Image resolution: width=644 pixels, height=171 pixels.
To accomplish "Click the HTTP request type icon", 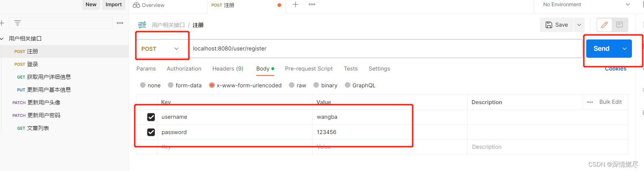I will click(x=142, y=25).
